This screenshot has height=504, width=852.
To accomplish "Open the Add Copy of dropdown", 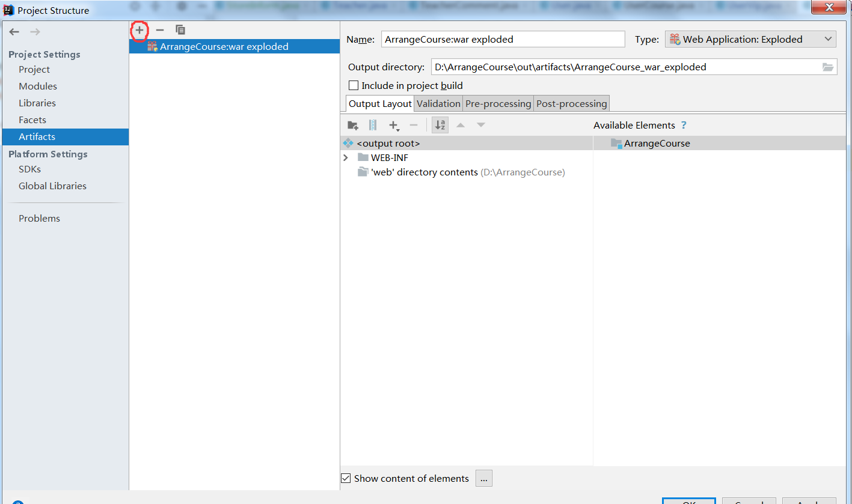I will coord(394,125).
